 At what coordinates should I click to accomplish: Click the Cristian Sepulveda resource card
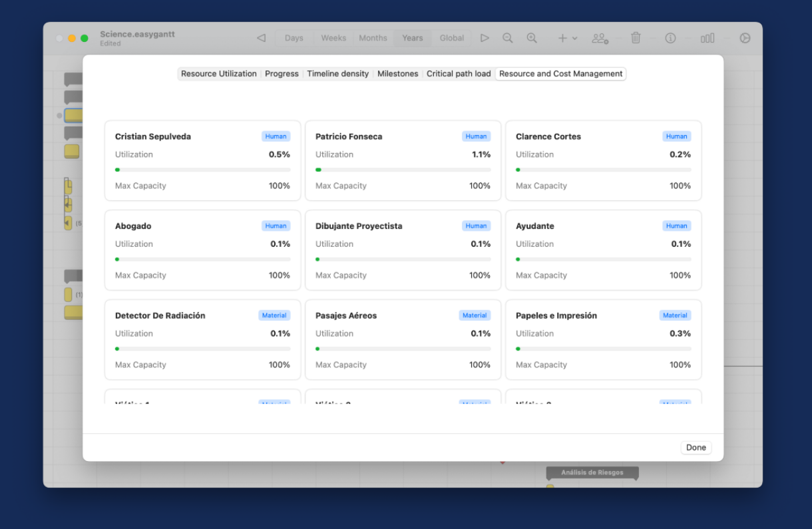[202, 160]
